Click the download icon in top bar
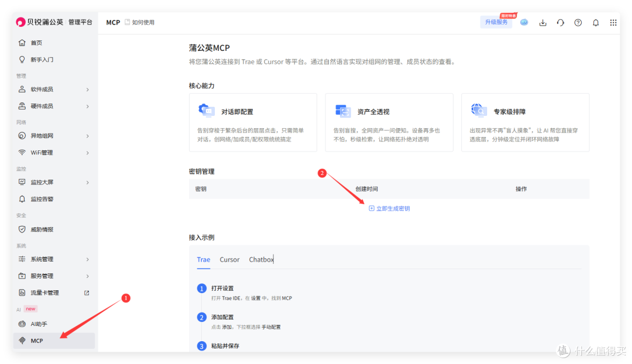The image size is (632, 364). (x=543, y=23)
